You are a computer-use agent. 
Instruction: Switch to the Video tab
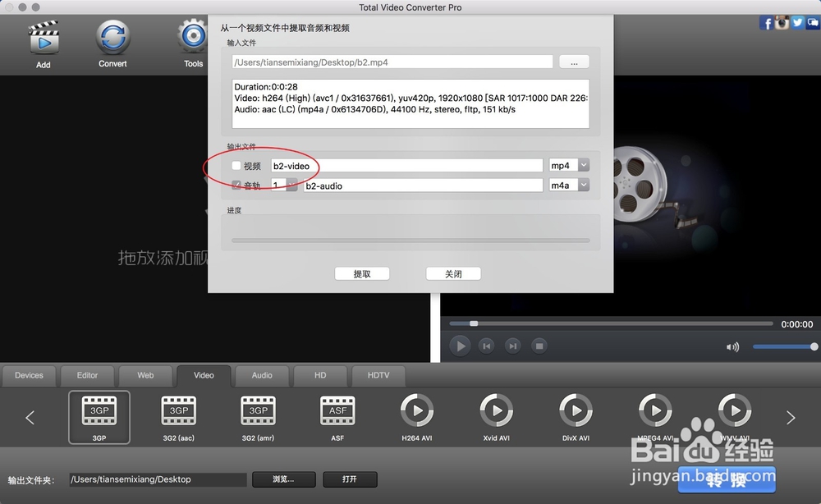coord(204,375)
